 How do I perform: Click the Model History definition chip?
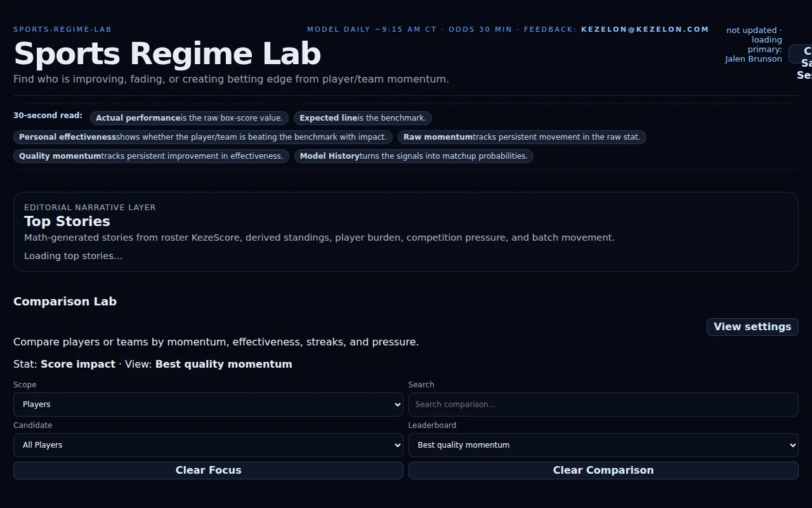(414, 156)
